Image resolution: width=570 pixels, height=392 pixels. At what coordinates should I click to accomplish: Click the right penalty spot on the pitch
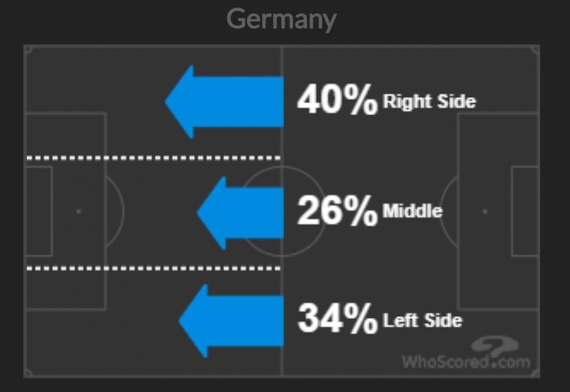point(485,211)
